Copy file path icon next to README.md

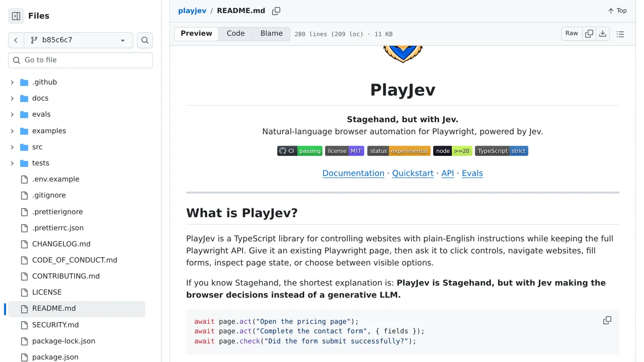(276, 11)
